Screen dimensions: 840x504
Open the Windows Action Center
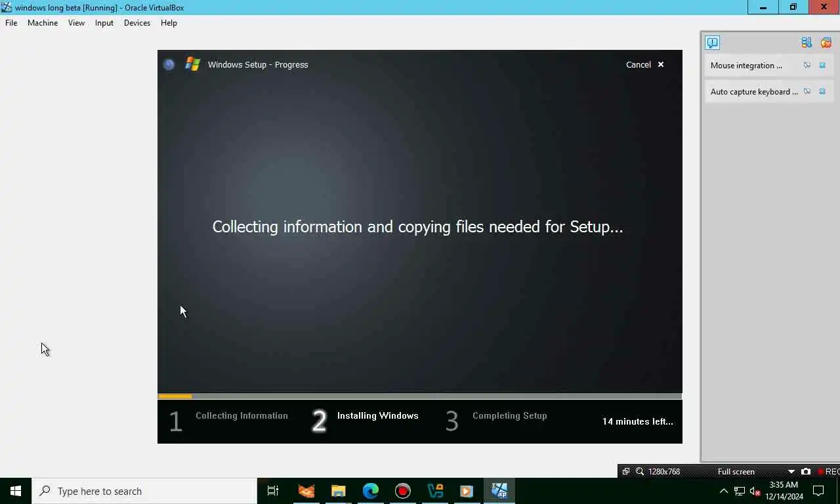point(818,491)
